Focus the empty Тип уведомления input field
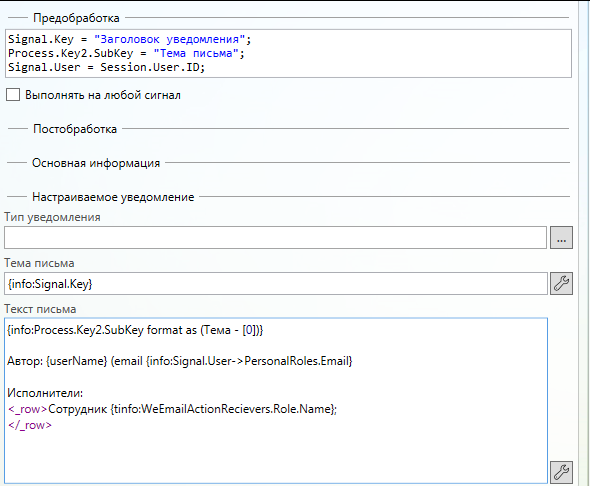 (275, 237)
